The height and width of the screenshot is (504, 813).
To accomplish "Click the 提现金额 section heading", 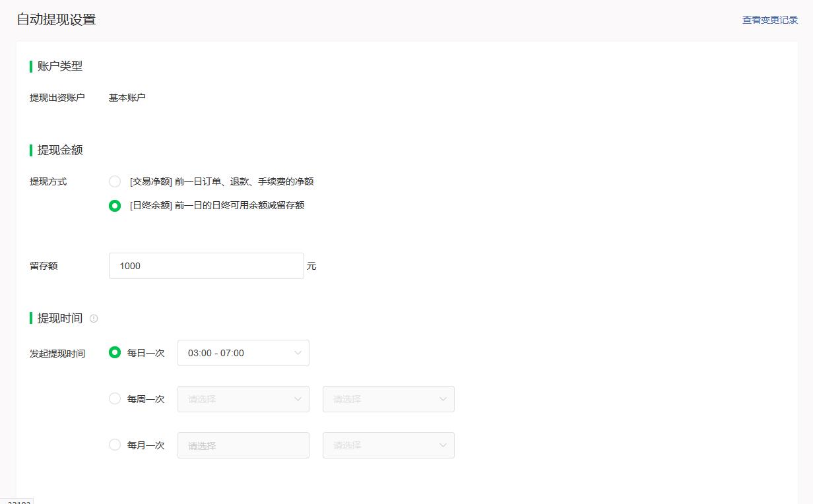I will [x=60, y=150].
